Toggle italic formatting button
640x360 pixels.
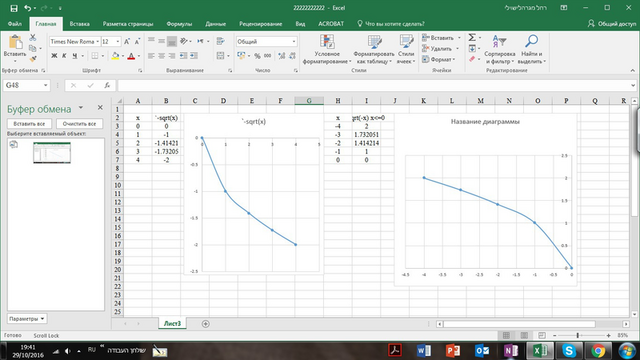(x=64, y=56)
